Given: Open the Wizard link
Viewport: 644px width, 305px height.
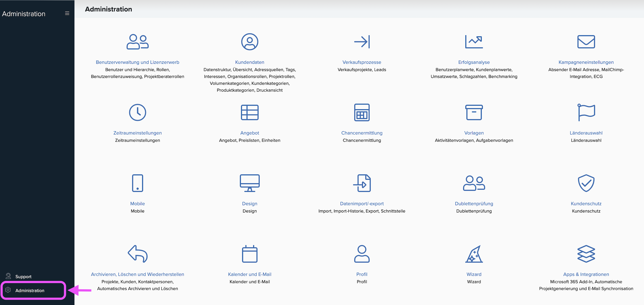Looking at the screenshot, I should (x=474, y=274).
